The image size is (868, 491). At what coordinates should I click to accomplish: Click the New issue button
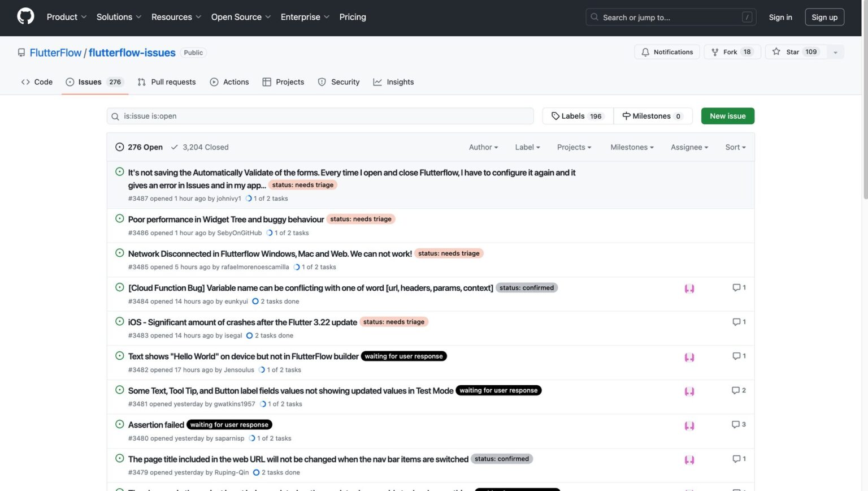(727, 116)
